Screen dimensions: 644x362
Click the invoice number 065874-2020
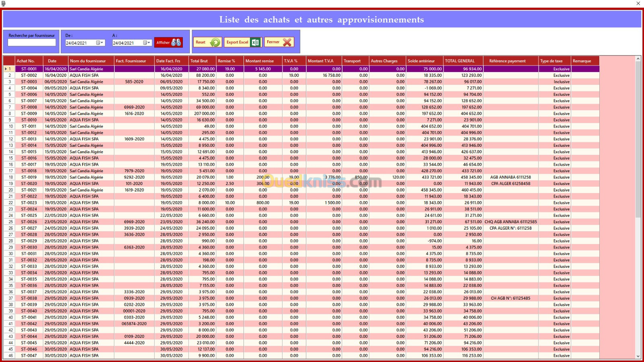click(134, 323)
